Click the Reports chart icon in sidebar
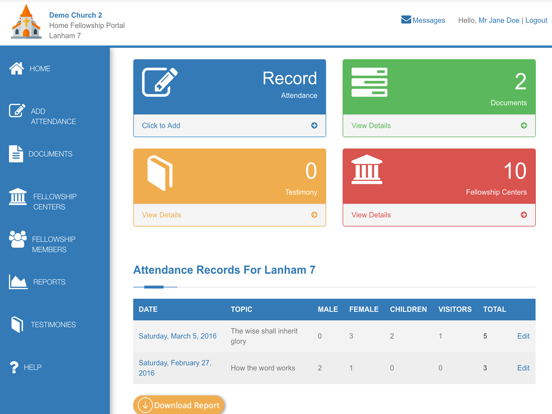This screenshot has height=414, width=552. [x=18, y=282]
